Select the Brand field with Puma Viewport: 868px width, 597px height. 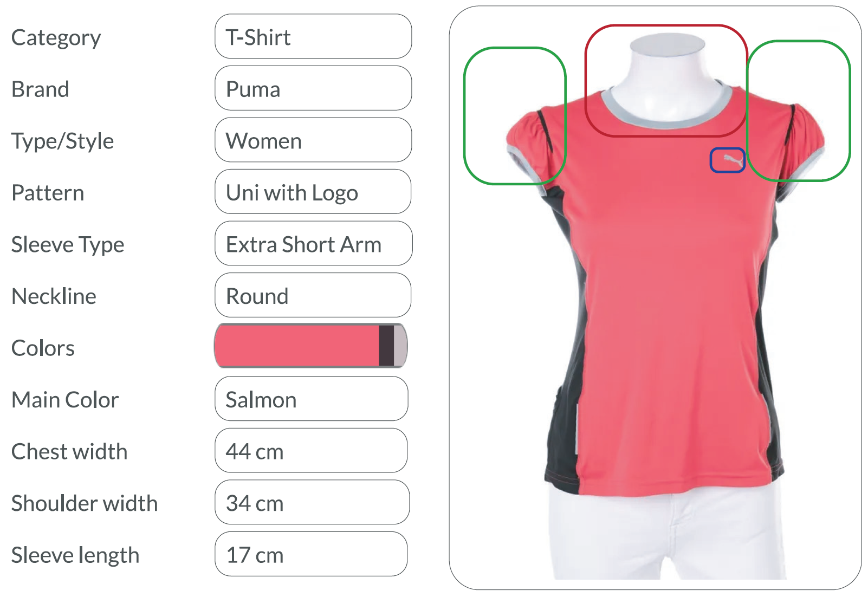coord(313,88)
